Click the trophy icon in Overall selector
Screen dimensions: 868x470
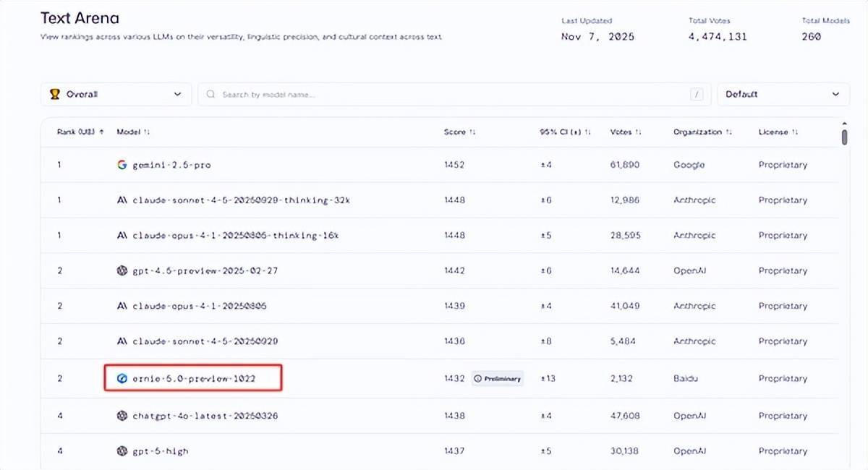(x=55, y=94)
